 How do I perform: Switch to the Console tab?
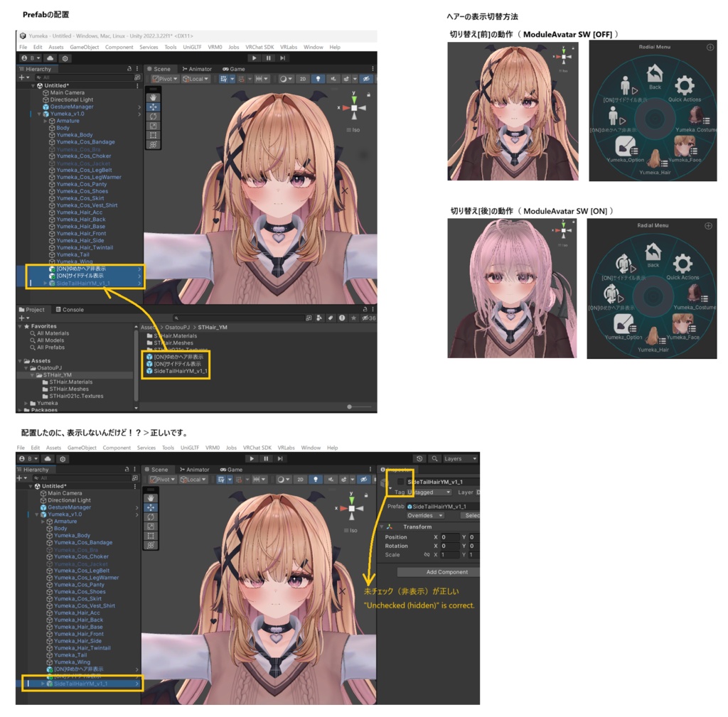70,310
